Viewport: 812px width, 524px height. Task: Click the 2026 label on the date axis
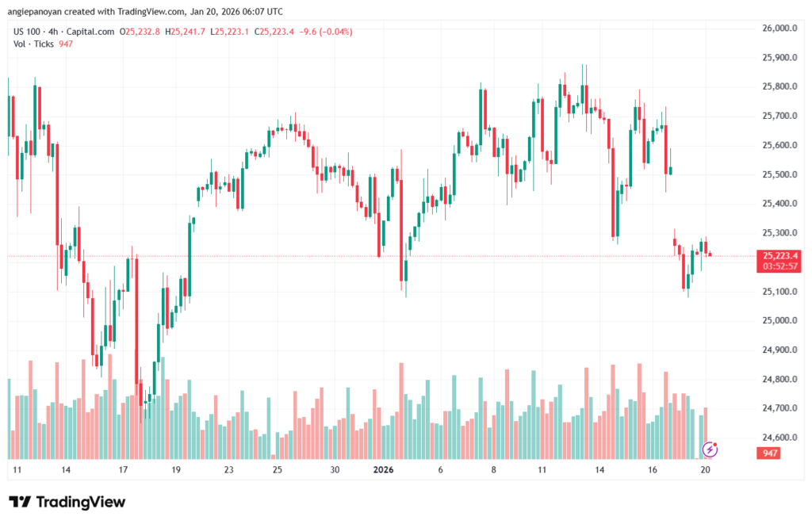384,469
